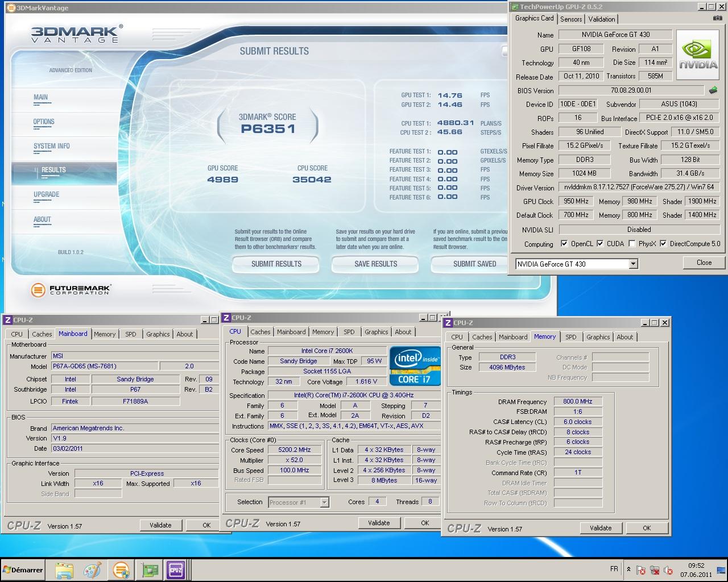
Task: Click Z icon of Memory CPU-Z window
Action: pos(448,323)
